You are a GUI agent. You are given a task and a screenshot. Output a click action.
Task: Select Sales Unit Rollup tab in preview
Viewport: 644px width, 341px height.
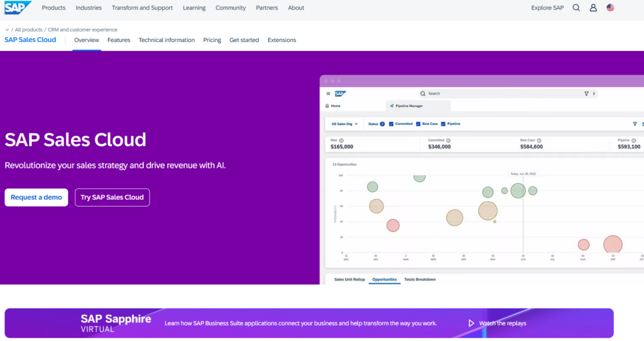click(350, 279)
